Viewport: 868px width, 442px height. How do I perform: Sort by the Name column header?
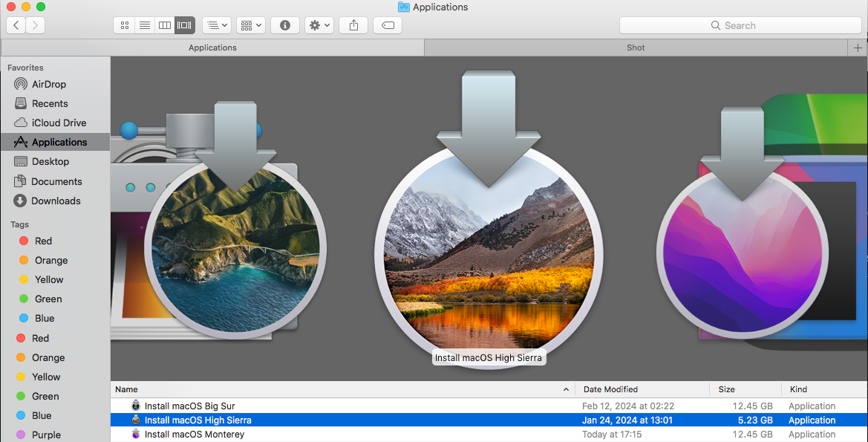point(342,389)
